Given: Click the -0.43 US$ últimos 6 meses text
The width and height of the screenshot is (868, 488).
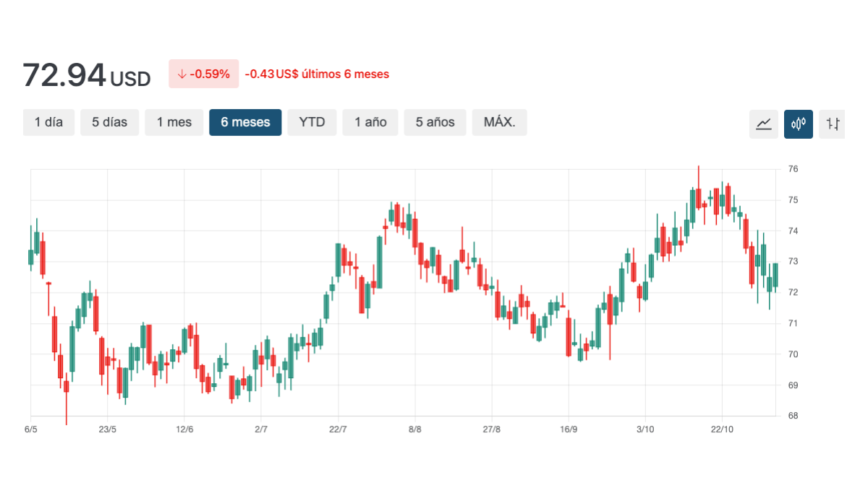Looking at the screenshot, I should (317, 74).
